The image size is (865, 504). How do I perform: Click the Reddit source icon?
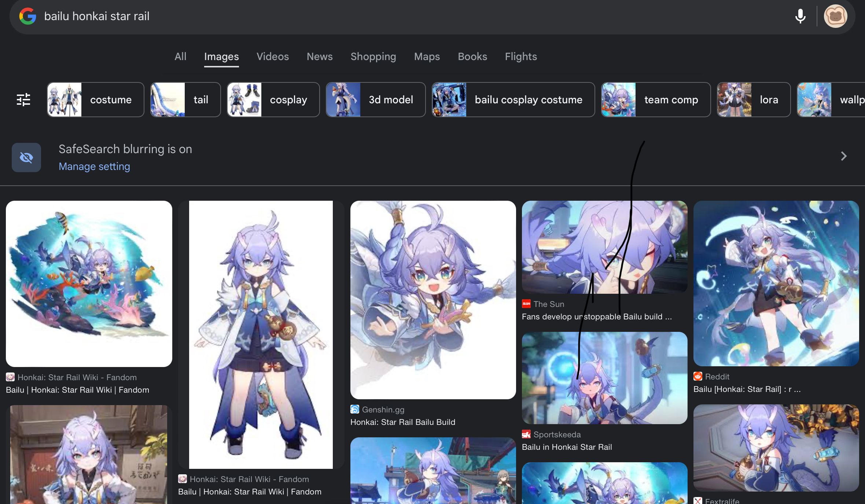pos(698,377)
